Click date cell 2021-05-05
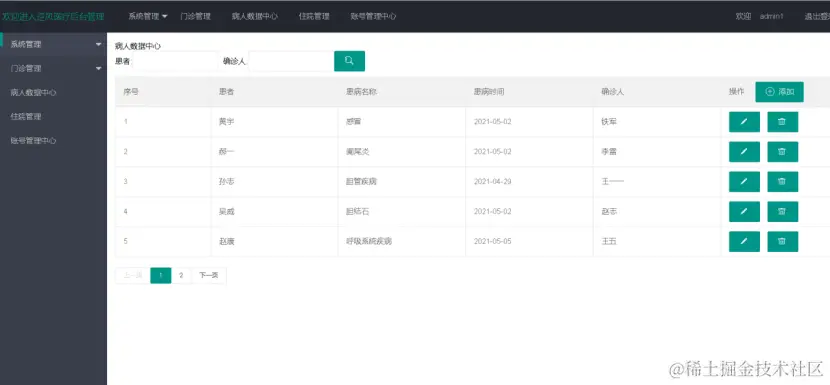 (492, 241)
